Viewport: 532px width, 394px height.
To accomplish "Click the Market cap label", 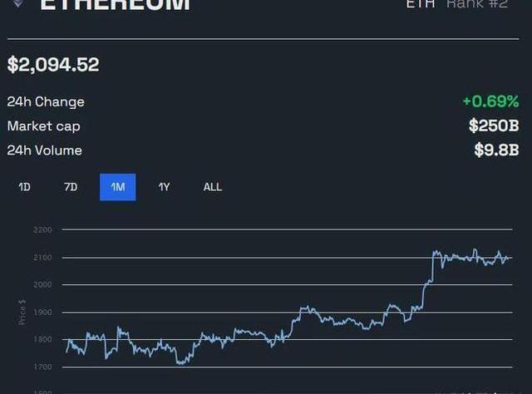I will tap(44, 126).
